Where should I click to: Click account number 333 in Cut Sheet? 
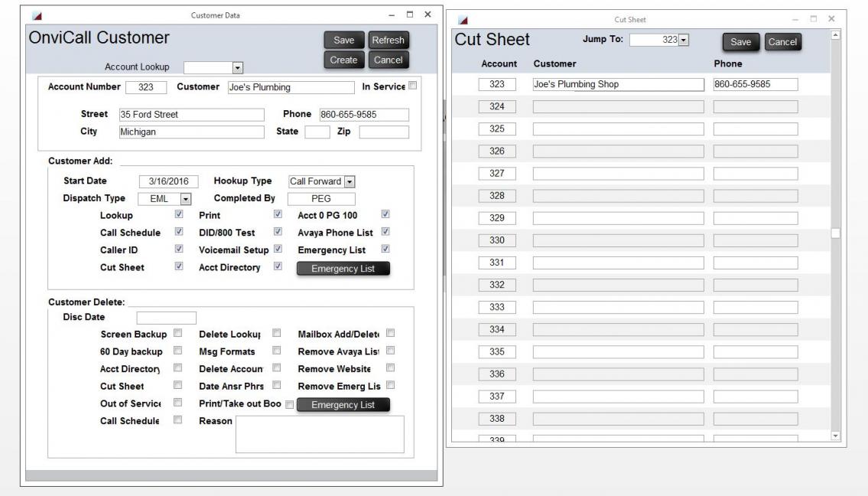(497, 307)
